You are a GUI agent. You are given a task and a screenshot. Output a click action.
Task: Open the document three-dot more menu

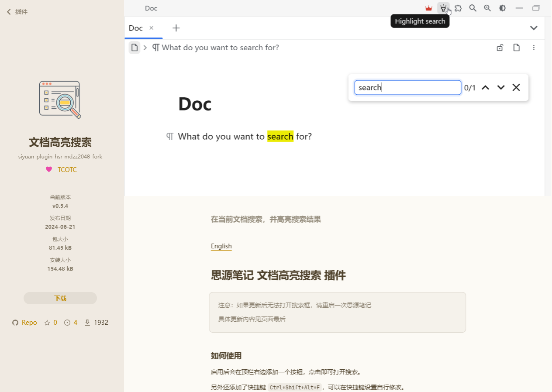pos(534,48)
